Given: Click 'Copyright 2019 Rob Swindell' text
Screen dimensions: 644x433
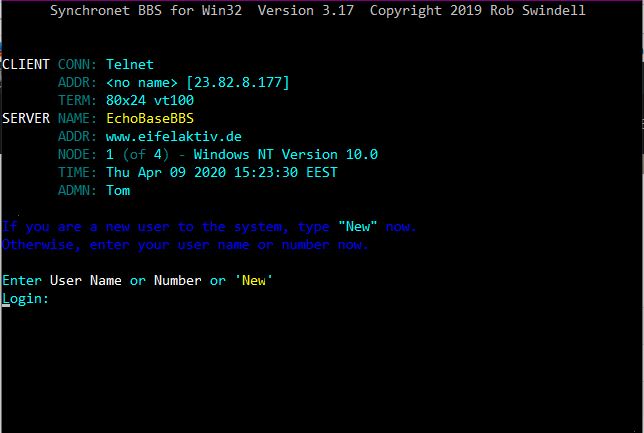Looking at the screenshot, I should tap(477, 10).
